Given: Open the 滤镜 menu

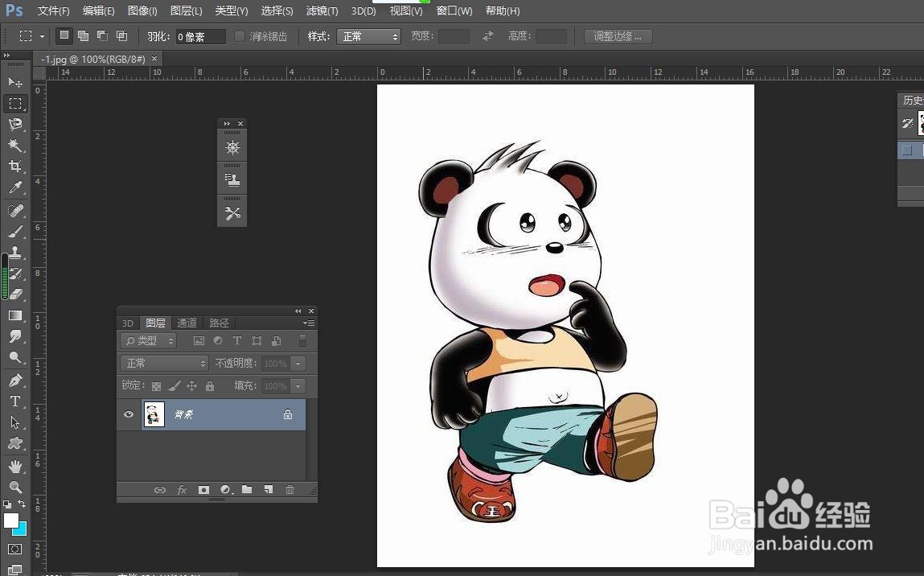Looking at the screenshot, I should coord(321,10).
